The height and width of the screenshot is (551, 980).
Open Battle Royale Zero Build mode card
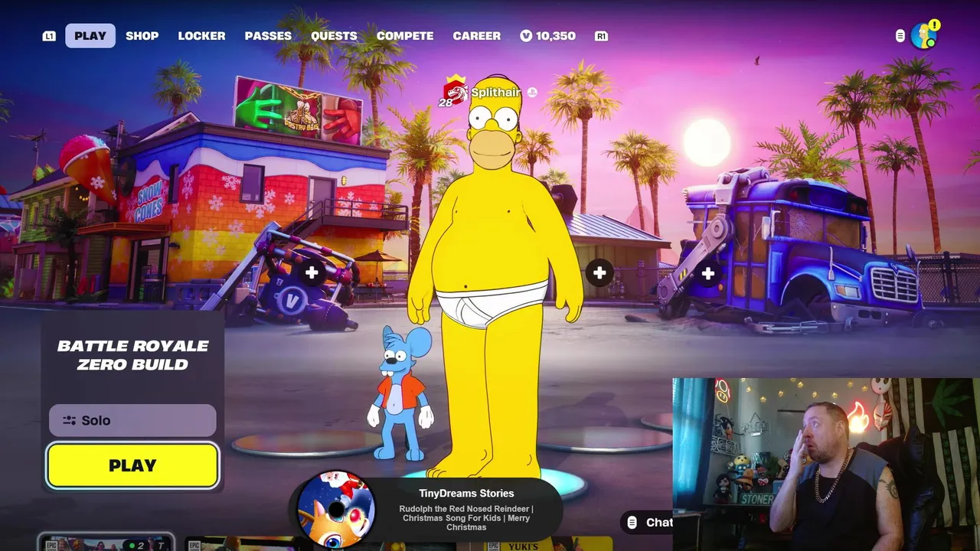(x=132, y=355)
